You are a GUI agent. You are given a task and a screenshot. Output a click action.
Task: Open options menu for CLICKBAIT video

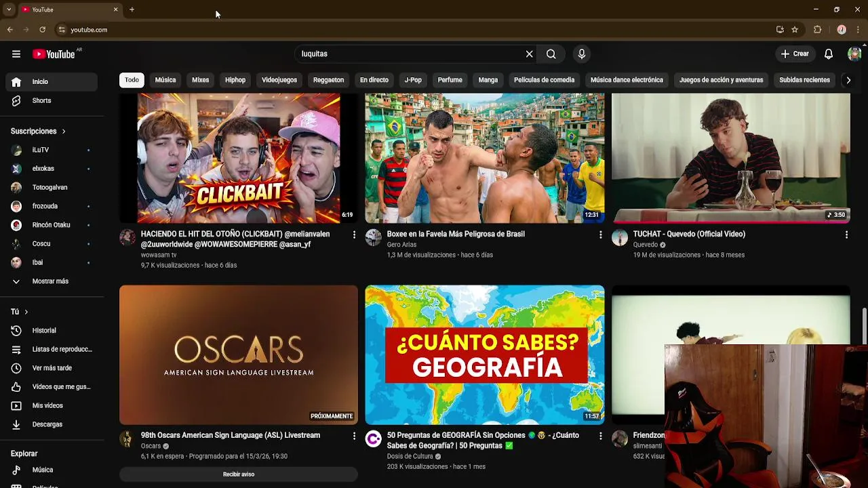pyautogui.click(x=354, y=235)
